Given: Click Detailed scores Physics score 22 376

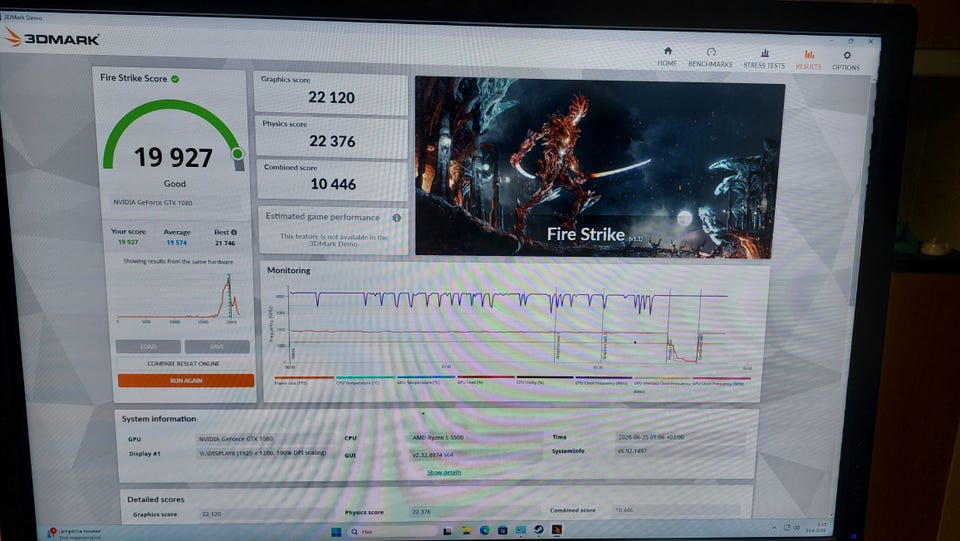Looking at the screenshot, I should point(476,512).
